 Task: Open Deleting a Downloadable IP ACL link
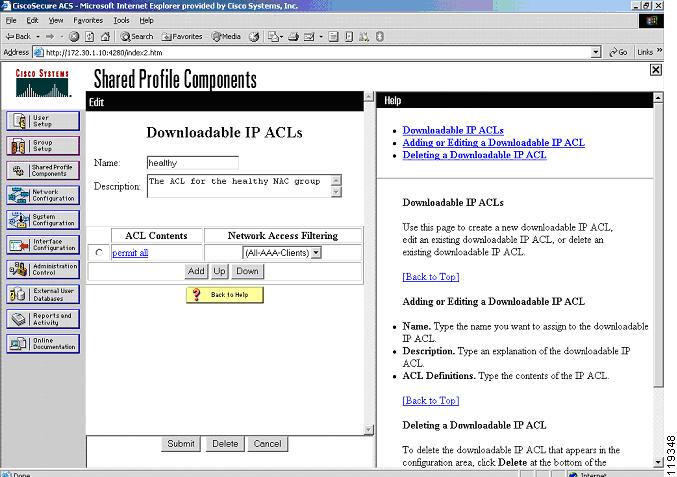point(475,155)
